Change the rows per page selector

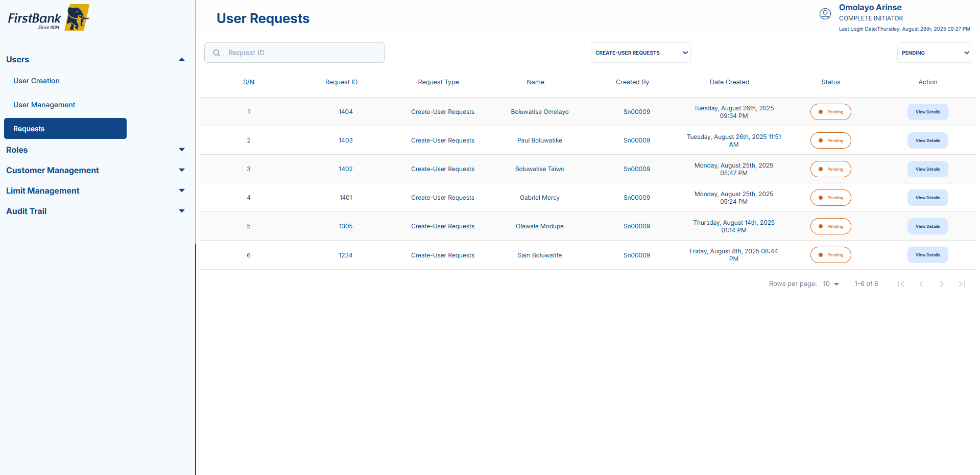point(830,284)
